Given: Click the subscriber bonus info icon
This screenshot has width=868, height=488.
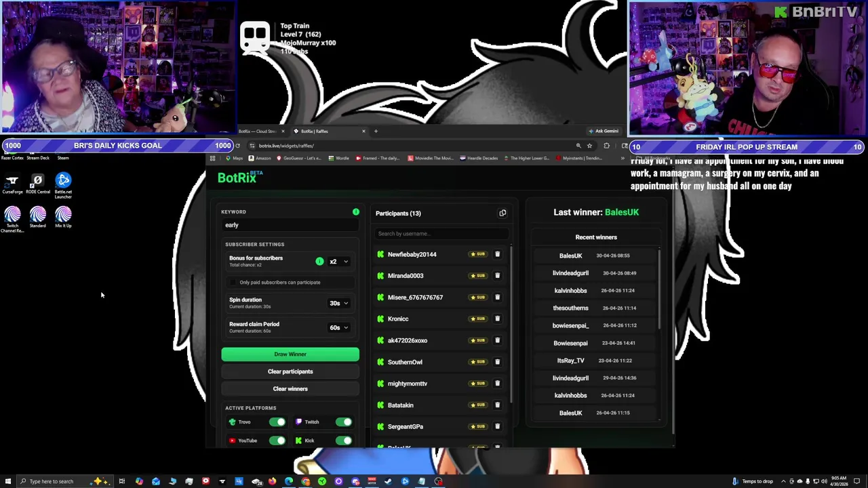Looking at the screenshot, I should coord(319,261).
